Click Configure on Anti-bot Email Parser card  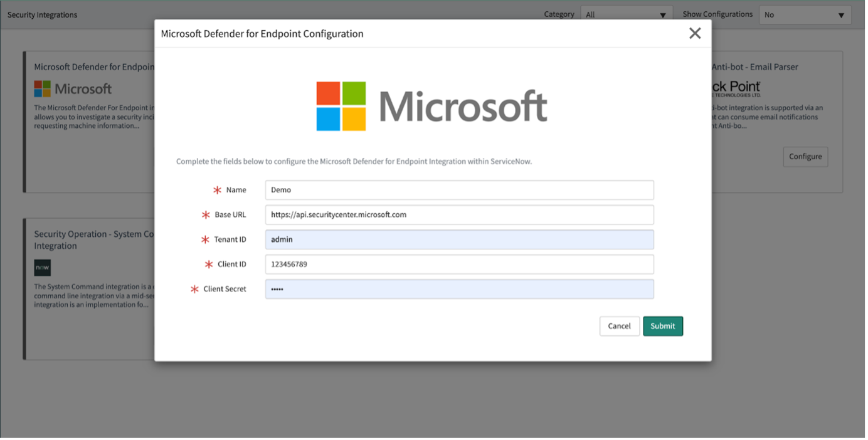pos(805,157)
